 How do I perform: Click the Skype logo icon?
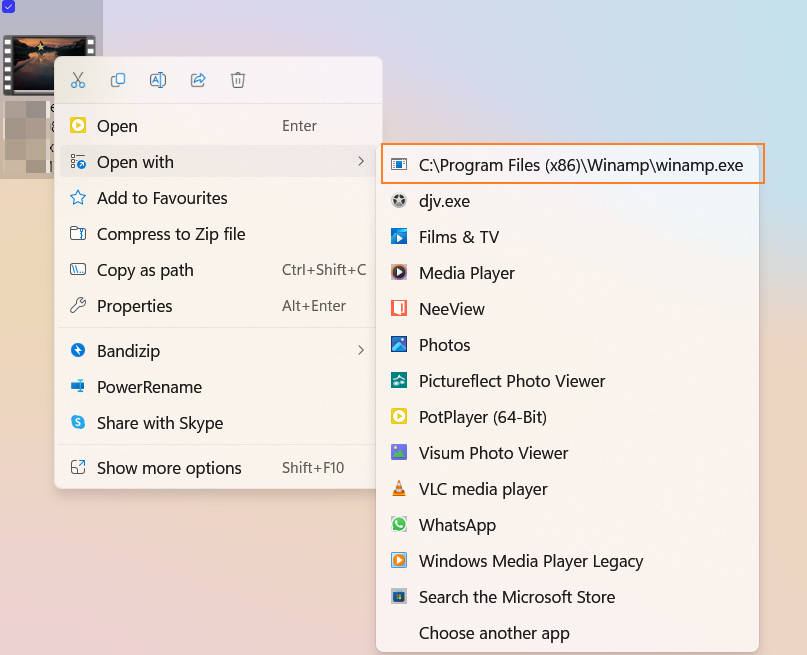[x=78, y=422]
